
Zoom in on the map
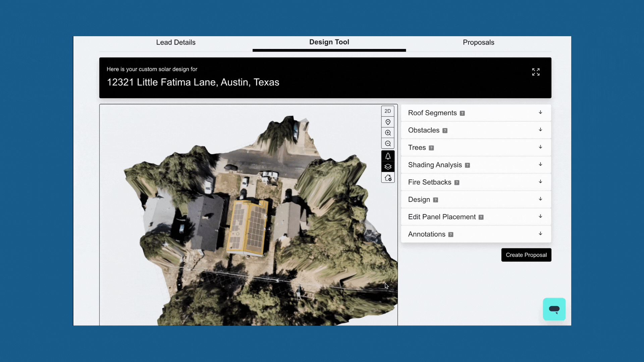coord(388,133)
